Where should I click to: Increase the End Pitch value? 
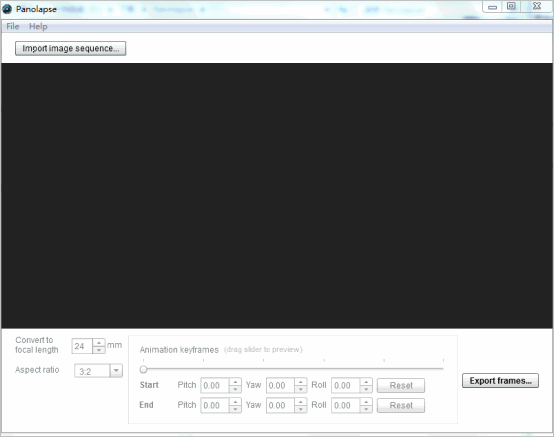[235, 402]
